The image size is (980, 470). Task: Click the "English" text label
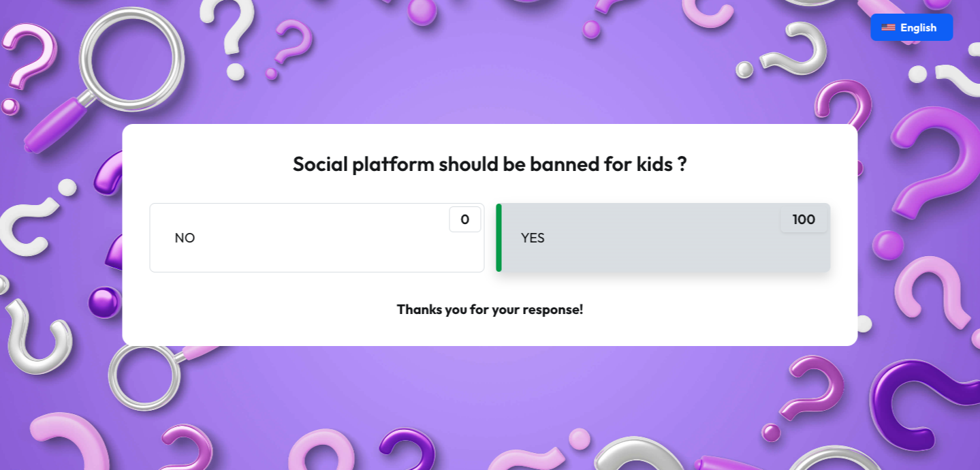pos(918,28)
